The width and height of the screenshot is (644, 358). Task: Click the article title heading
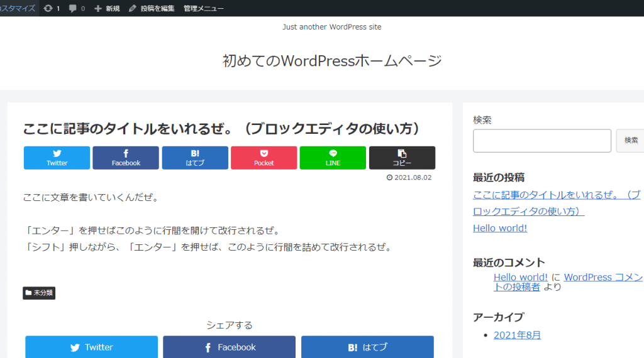221,129
